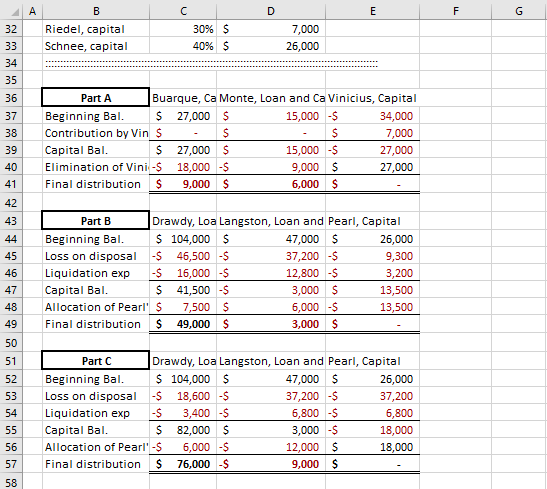Select Riedel, capital cell

[x=96, y=29]
